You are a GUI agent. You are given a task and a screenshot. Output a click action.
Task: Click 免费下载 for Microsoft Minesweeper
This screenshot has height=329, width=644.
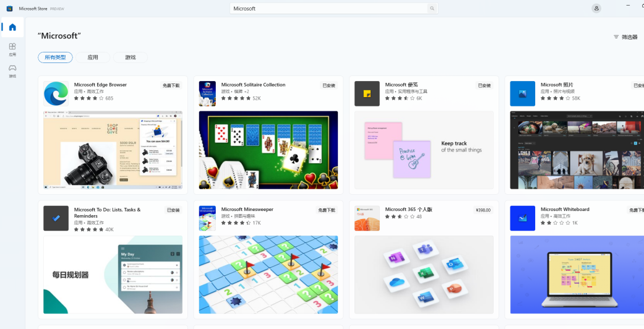(327, 210)
